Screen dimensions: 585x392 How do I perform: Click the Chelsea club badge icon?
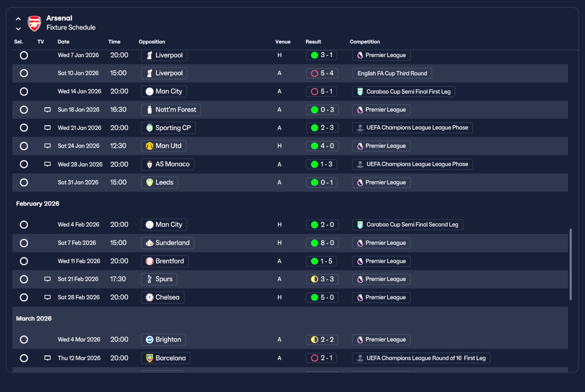(149, 297)
